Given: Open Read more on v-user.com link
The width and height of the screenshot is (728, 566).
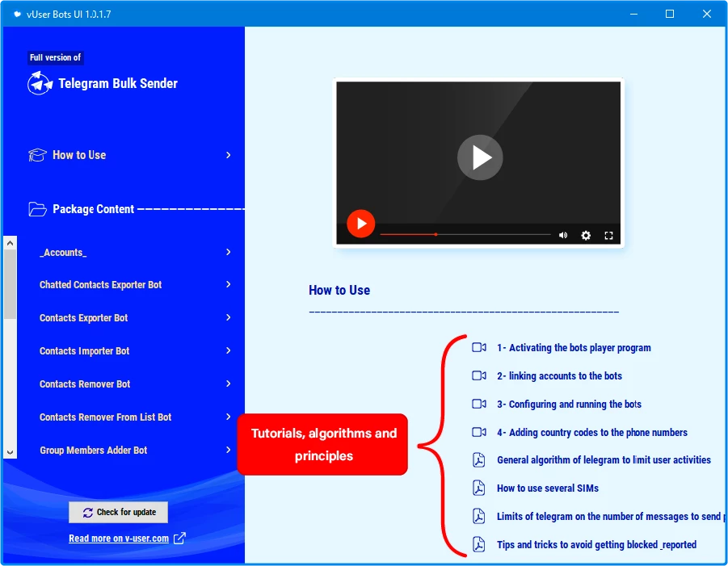Looking at the screenshot, I should [x=119, y=539].
